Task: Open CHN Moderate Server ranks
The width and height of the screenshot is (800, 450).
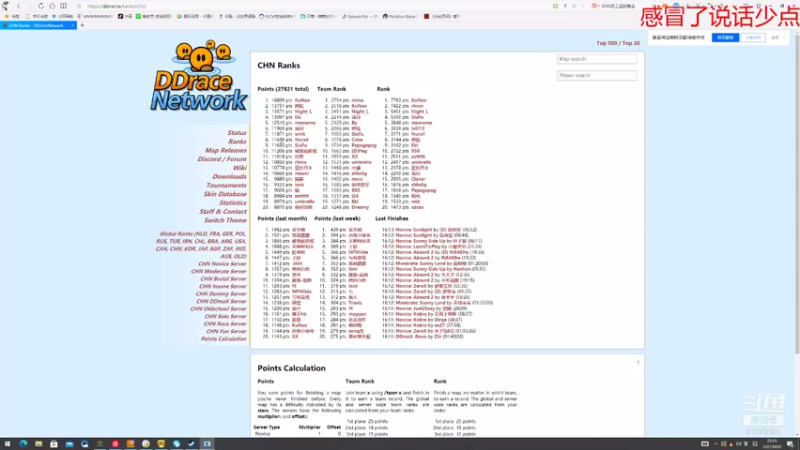Action: (219, 271)
